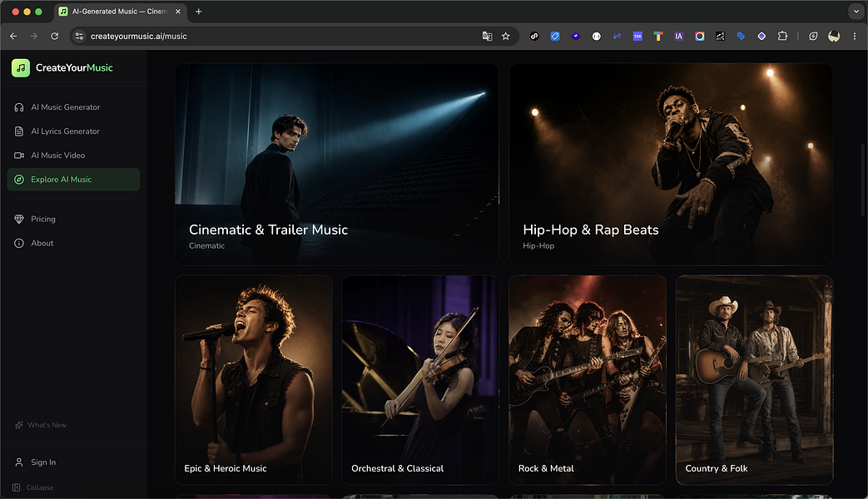Open the Cinematic & Trailer Music card
Screen dimensions: 868x499
coord(336,165)
